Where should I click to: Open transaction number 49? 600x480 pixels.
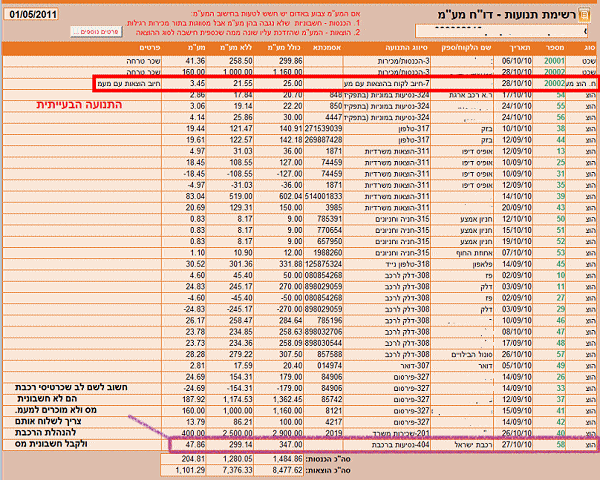pos(561,366)
